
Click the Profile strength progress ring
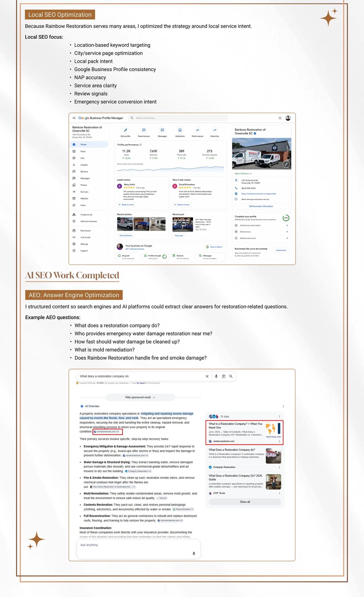pyautogui.click(x=164, y=256)
